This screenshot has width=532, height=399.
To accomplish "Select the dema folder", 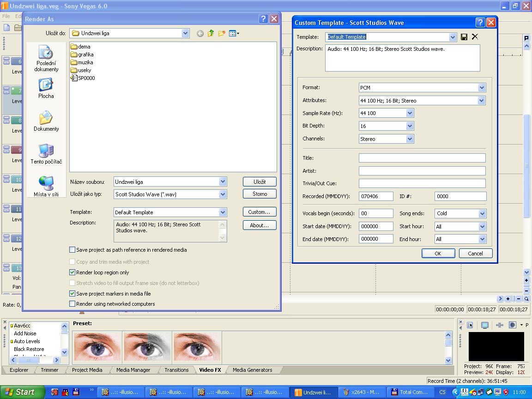I will pos(80,47).
